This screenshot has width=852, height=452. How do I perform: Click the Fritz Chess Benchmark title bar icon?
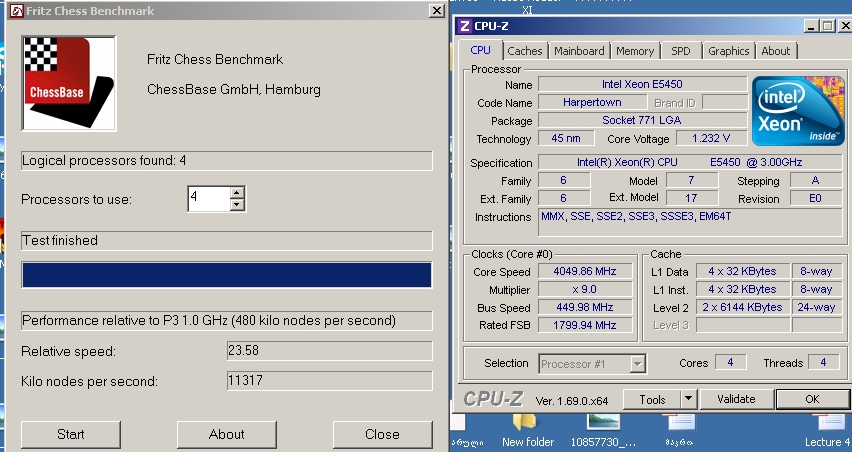pos(17,11)
